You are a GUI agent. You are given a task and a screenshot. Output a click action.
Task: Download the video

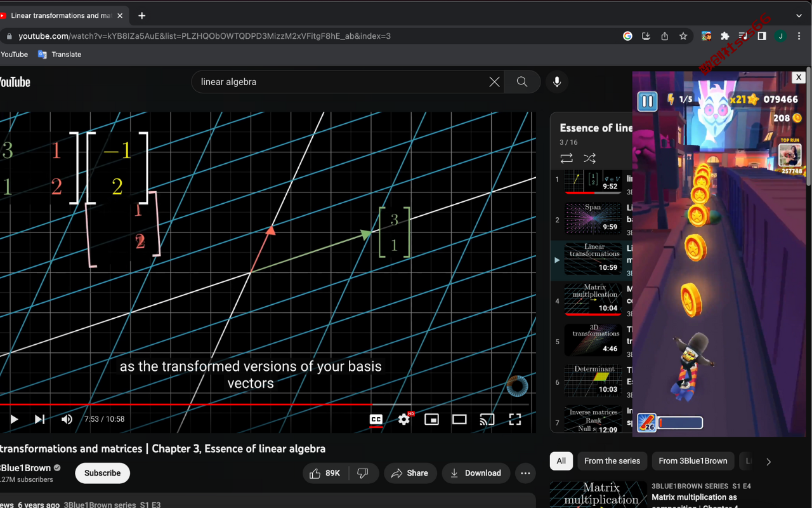tap(476, 473)
